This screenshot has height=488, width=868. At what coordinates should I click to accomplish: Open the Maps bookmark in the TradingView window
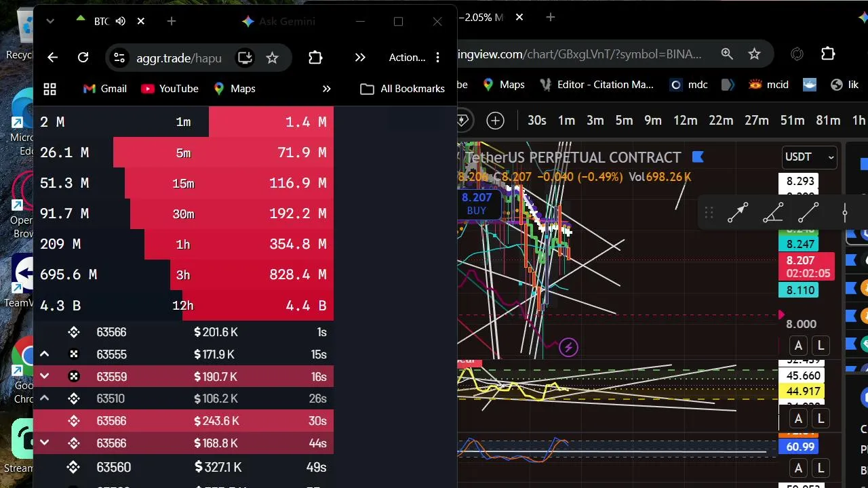[504, 85]
